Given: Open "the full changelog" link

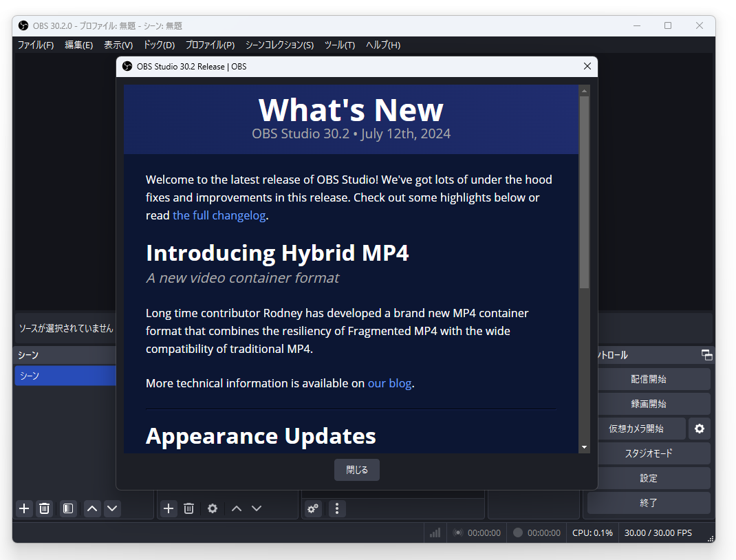Looking at the screenshot, I should pyautogui.click(x=219, y=215).
